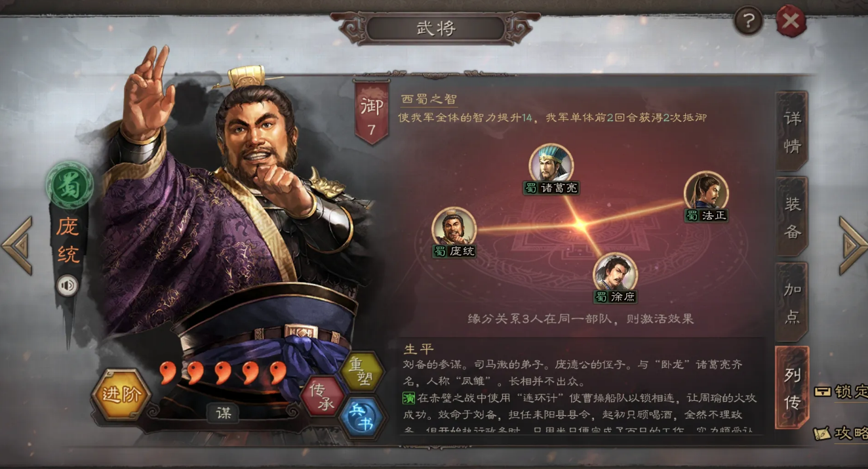This screenshot has width=868, height=469.
Task: Open the 加点 tab
Action: (x=792, y=302)
